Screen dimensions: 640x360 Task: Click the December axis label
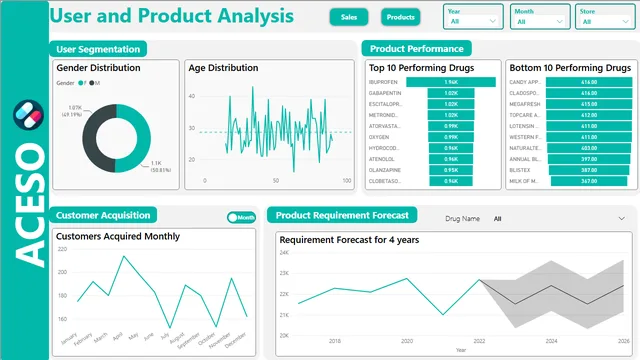(x=236, y=340)
